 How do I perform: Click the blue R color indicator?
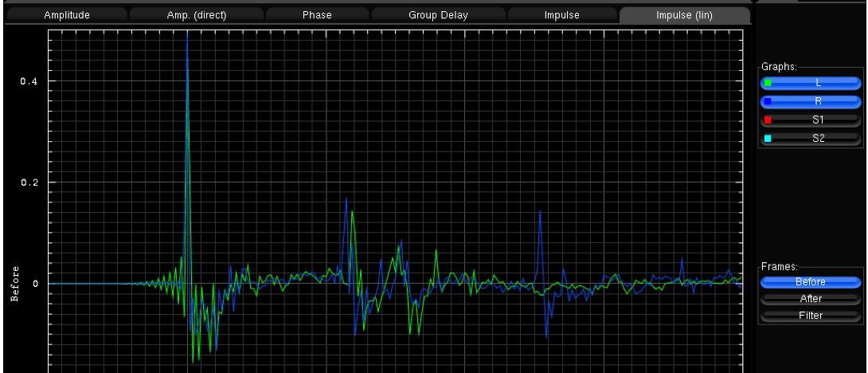(x=768, y=101)
